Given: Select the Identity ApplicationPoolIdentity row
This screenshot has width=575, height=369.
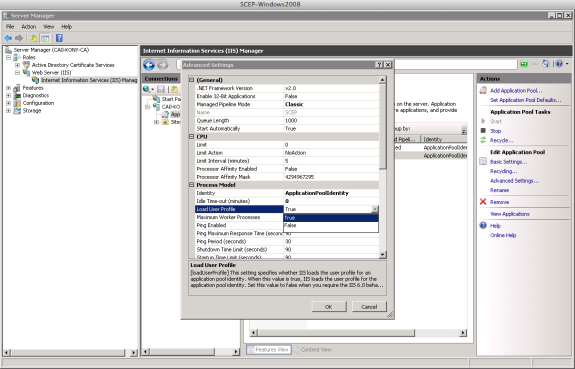Looking at the screenshot, I should coord(287,193).
